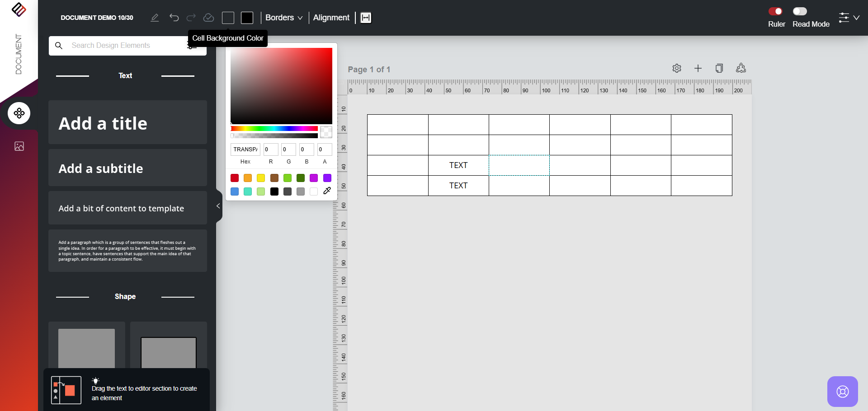Open the help lifebuoy button
Screen dimensions: 868x411
(842, 392)
